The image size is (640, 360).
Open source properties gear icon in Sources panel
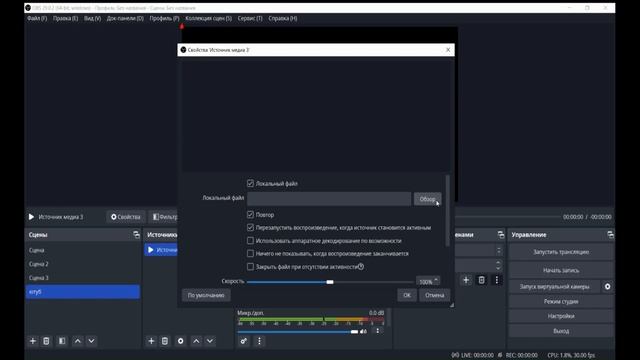pos(181,341)
